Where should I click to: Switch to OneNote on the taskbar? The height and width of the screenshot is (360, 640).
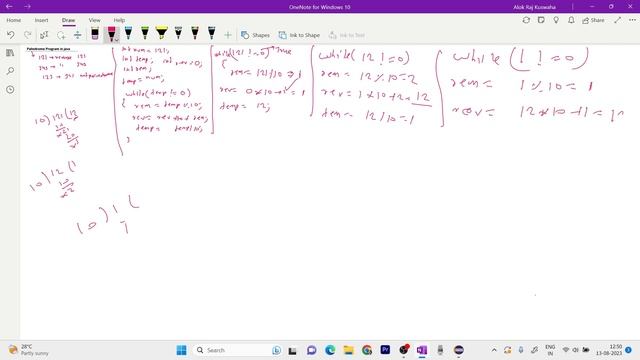click(422, 350)
